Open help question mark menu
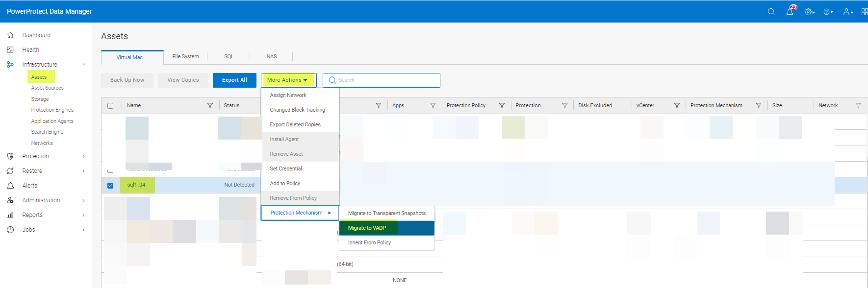The height and width of the screenshot is (288, 868). point(828,12)
